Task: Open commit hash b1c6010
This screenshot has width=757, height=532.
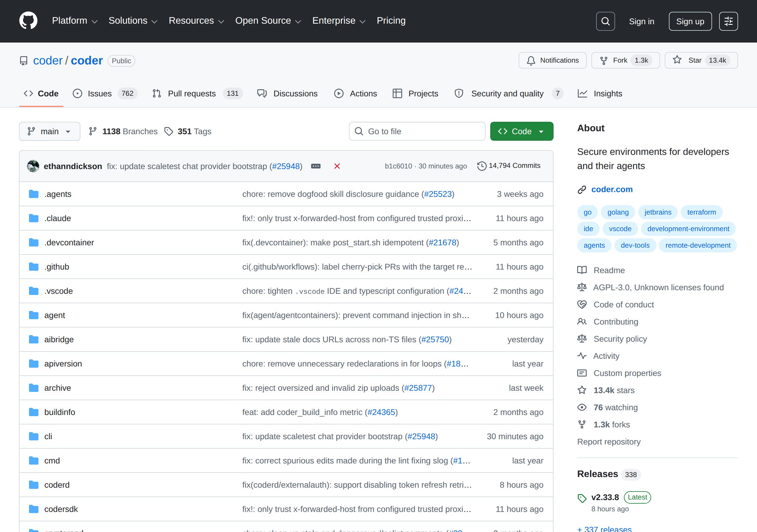Action: pos(398,166)
